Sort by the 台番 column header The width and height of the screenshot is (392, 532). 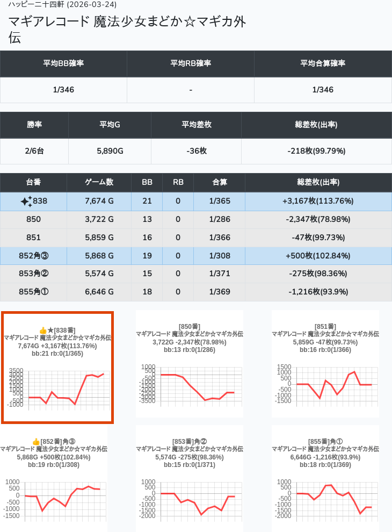[x=33, y=182]
